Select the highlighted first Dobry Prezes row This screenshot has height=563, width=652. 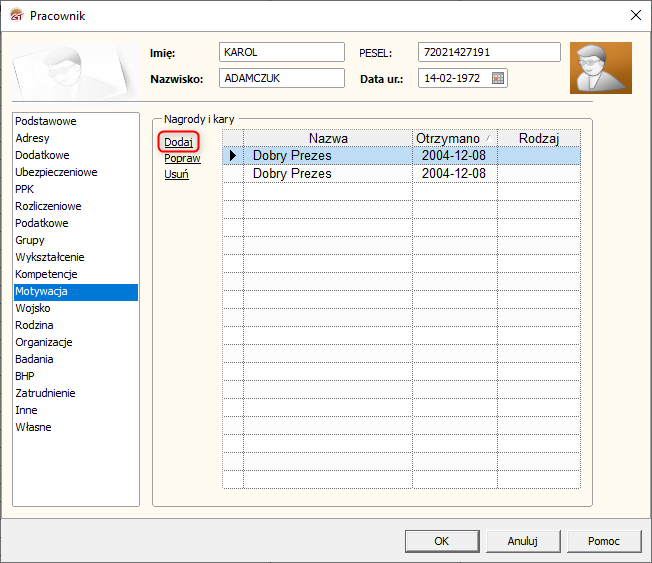click(x=402, y=156)
